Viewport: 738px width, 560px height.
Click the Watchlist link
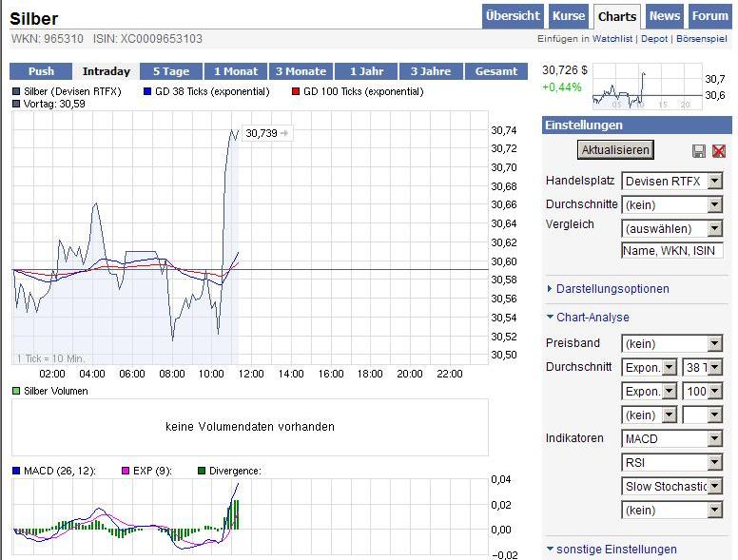coord(612,39)
